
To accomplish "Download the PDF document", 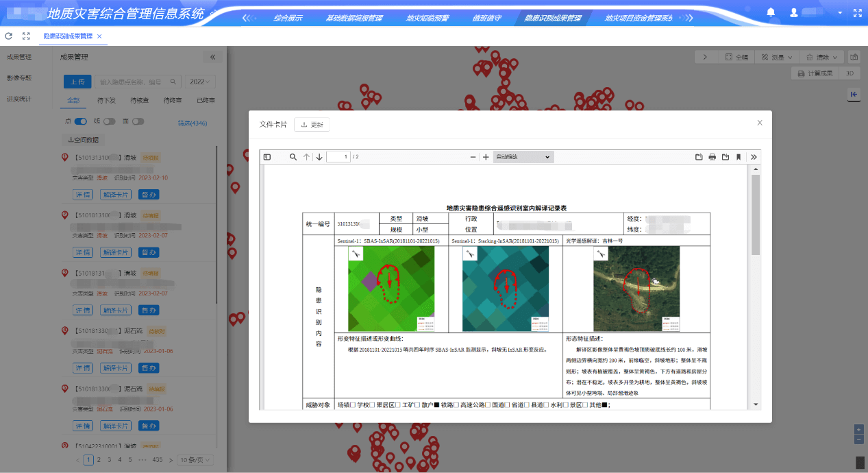I will [x=725, y=157].
